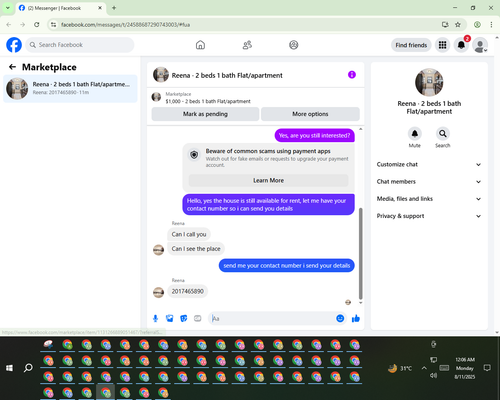Expand Privacy & support section
This screenshot has height=400, width=500.
(x=429, y=216)
